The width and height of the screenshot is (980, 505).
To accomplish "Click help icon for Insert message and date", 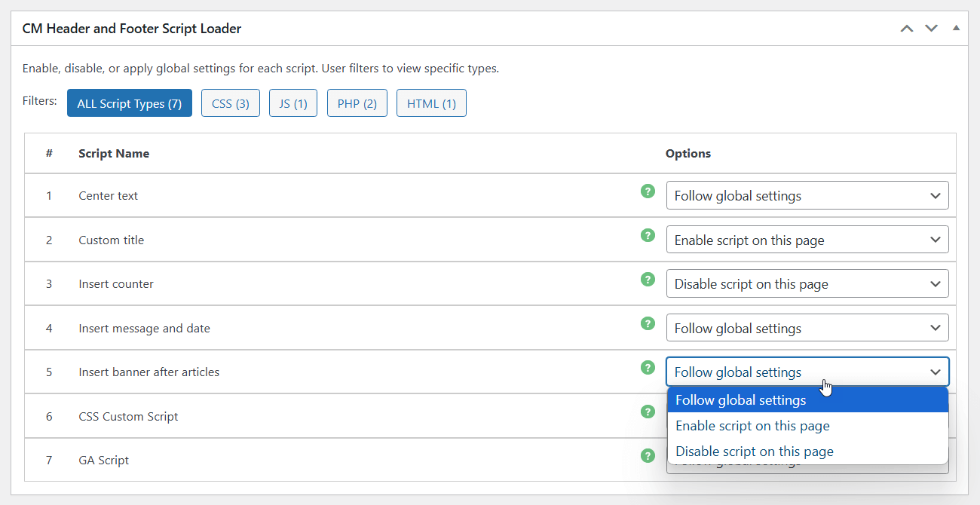I will [648, 323].
